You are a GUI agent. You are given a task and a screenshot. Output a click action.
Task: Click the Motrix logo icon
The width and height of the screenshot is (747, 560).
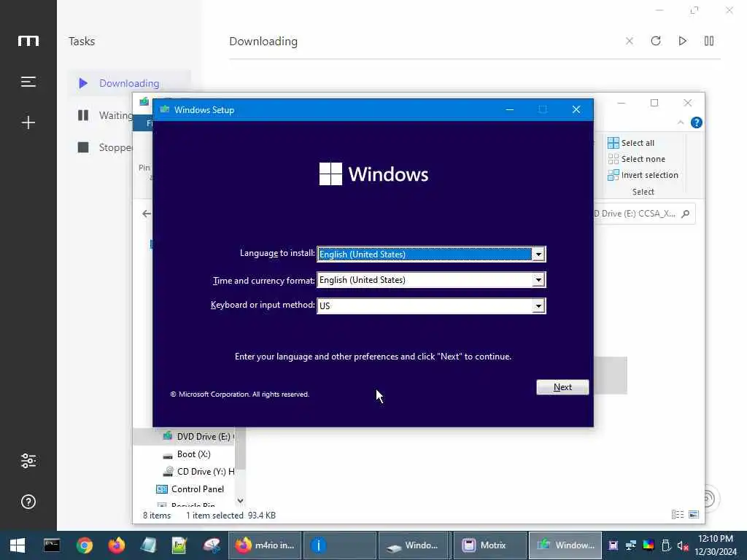tap(28, 41)
